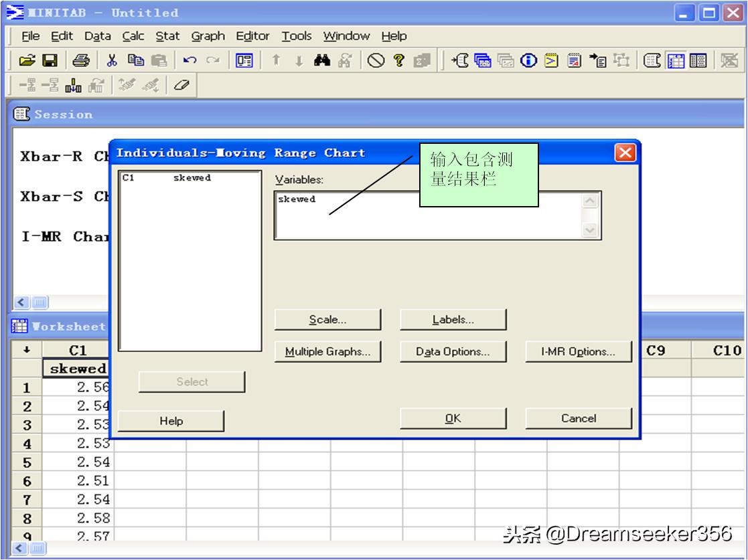This screenshot has height=560, width=748.
Task: Click the Variables box scroll down arrow
Action: pos(590,231)
